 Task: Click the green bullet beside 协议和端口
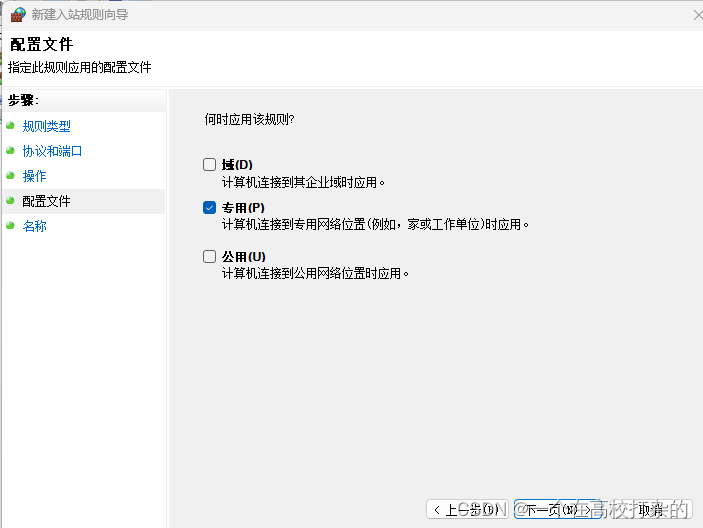click(11, 151)
